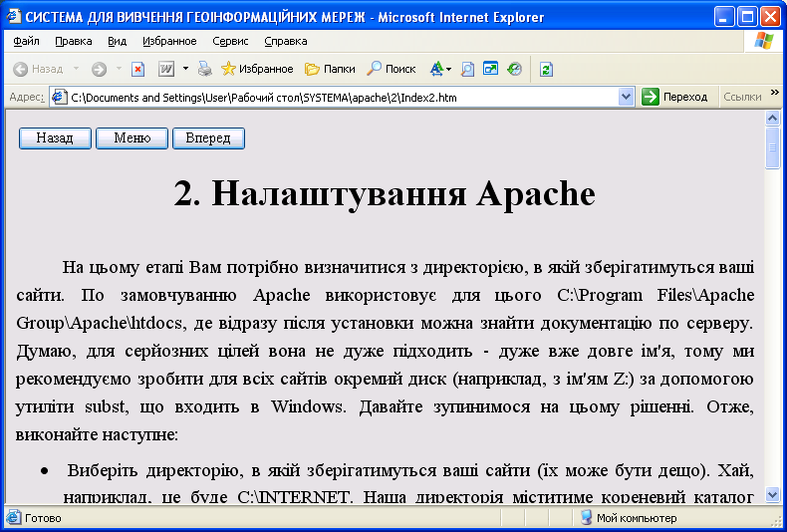This screenshot has height=532, width=787.
Task: Click the Back arrow icon in toolbar
Action: pos(21,70)
